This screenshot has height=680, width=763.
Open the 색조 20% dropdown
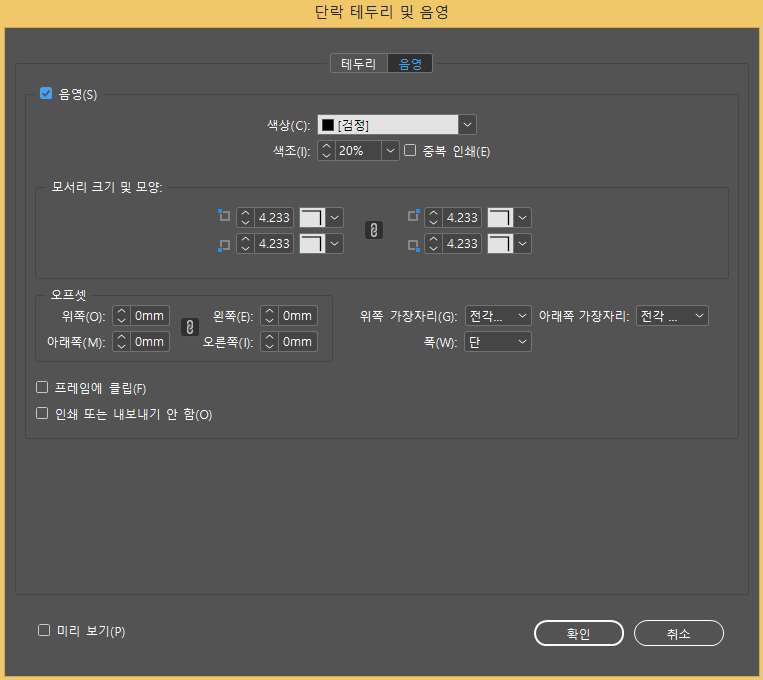pos(390,151)
